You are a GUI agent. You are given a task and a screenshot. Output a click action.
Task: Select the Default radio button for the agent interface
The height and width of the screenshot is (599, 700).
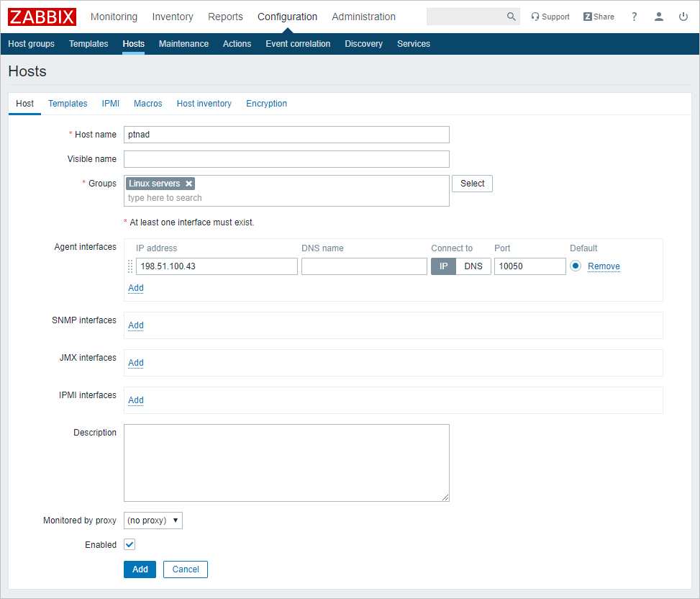[x=575, y=266]
